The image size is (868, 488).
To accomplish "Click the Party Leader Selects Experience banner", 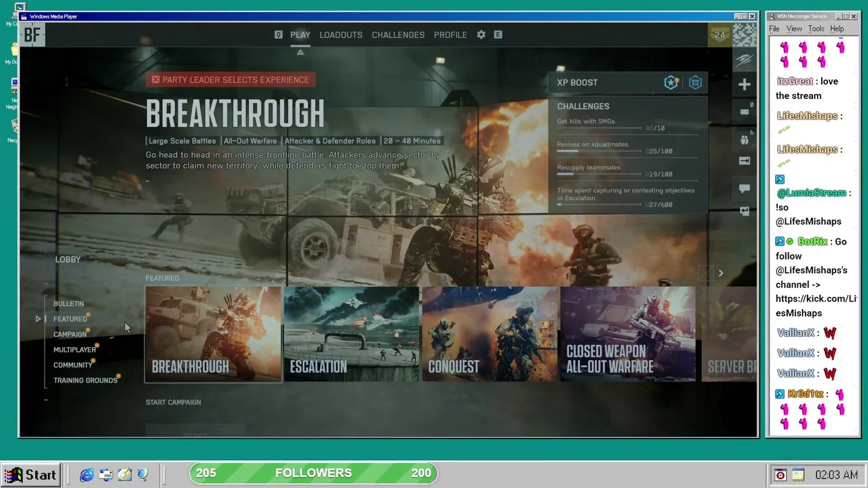I will pyautogui.click(x=231, y=80).
